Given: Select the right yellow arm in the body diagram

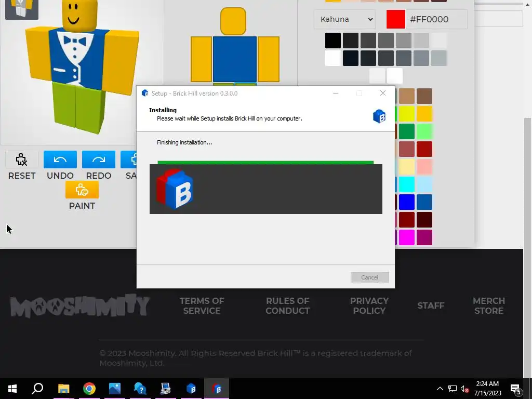Looking at the screenshot, I should pos(269,59).
